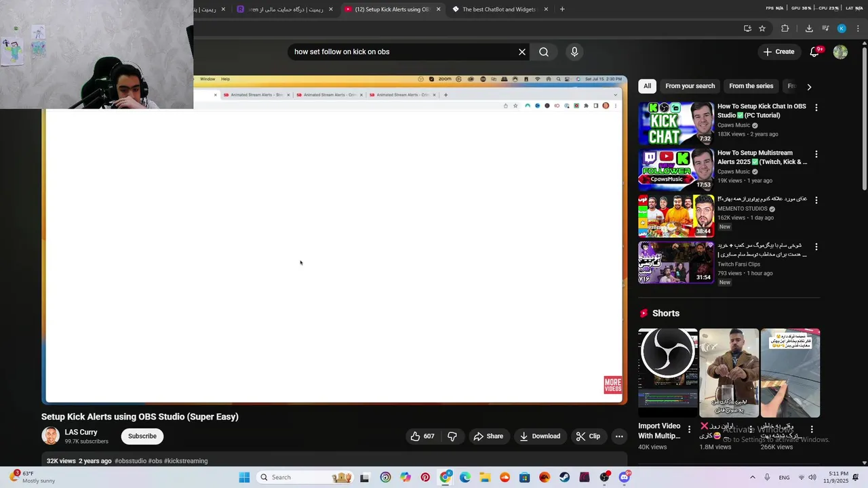Image resolution: width=868 pixels, height=488 pixels.
Task: Click the Clip button
Action: click(x=588, y=436)
